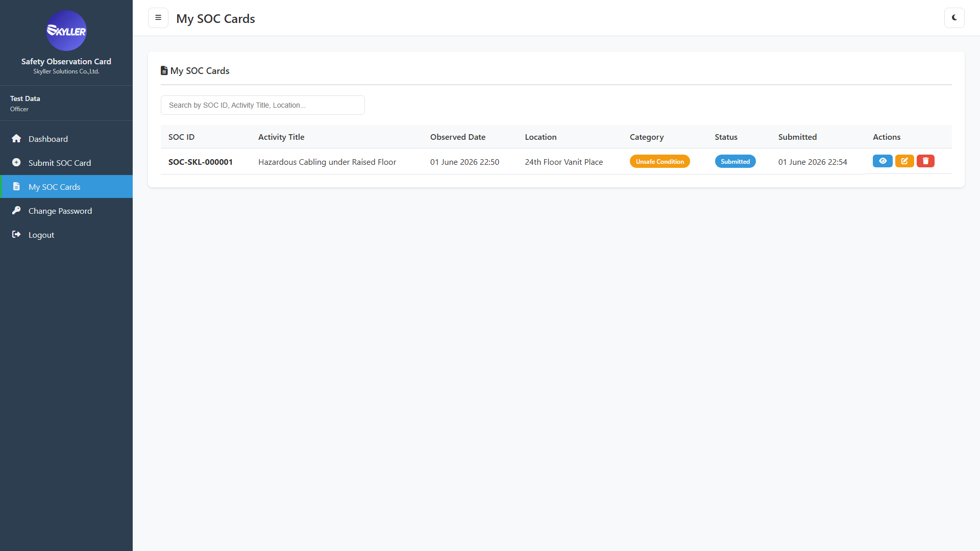
Task: Open Dashboard from the sidebar
Action: pos(66,139)
